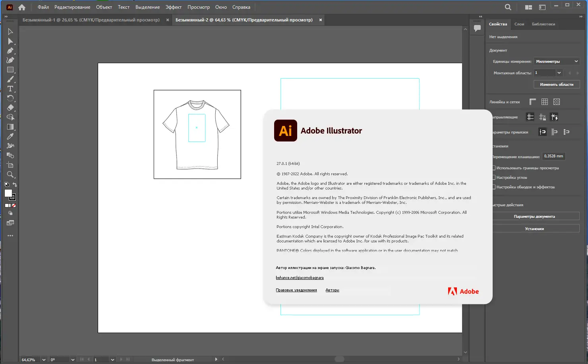This screenshot has width=588, height=364.
Task: Toggle rulers display icon
Action: point(533,102)
